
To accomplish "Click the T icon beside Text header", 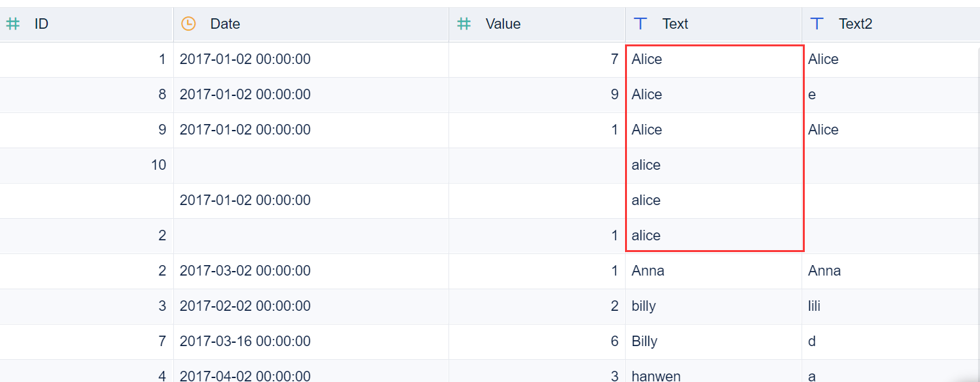I will point(641,24).
